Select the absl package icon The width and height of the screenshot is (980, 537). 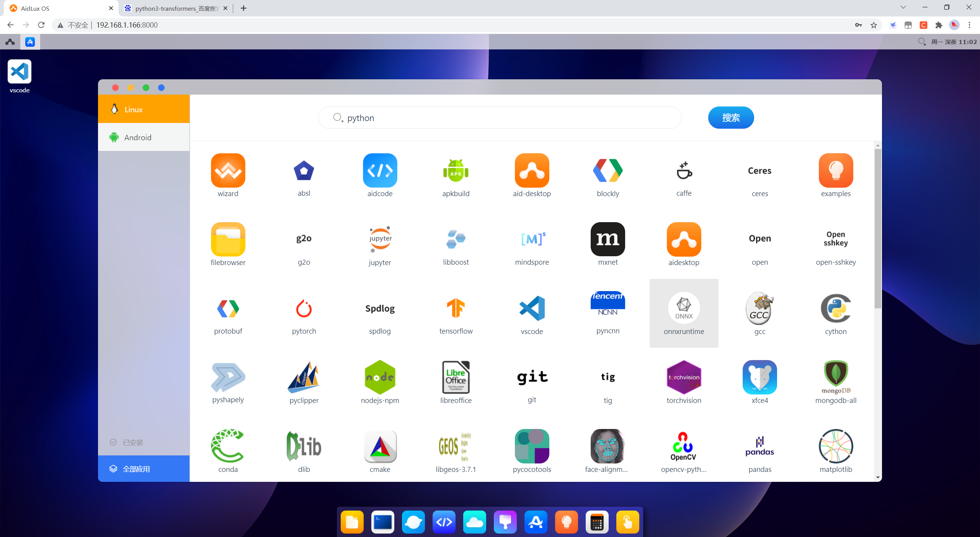click(304, 170)
